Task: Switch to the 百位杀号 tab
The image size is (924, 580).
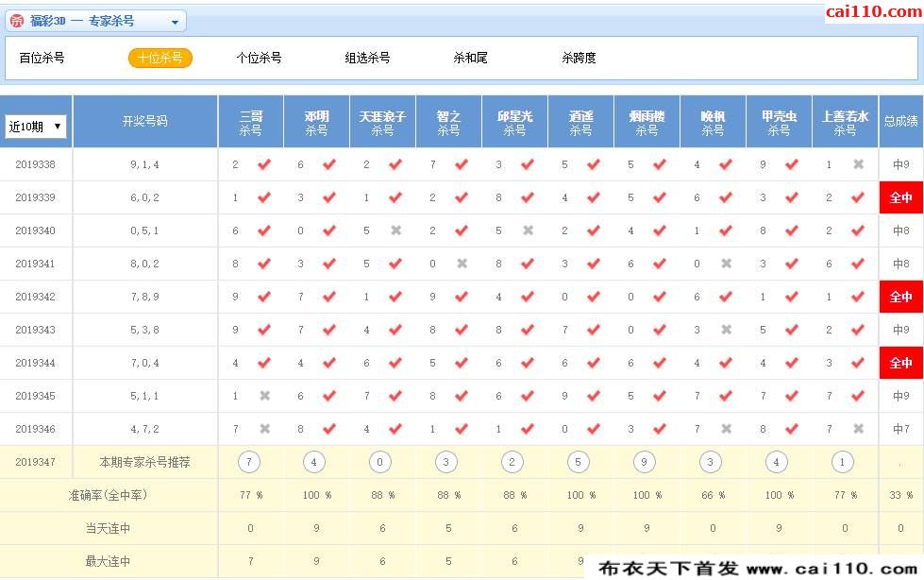Action: (42, 58)
